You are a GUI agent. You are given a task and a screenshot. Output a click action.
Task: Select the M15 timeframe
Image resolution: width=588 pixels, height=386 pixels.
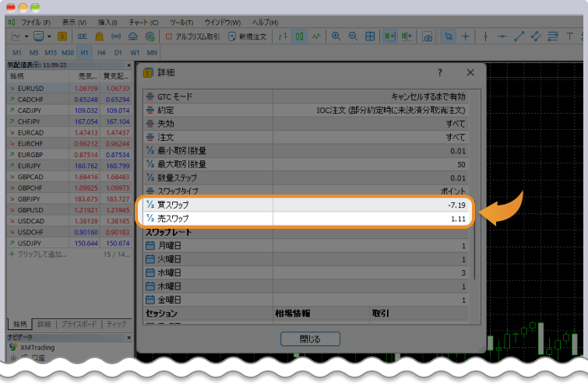51,53
